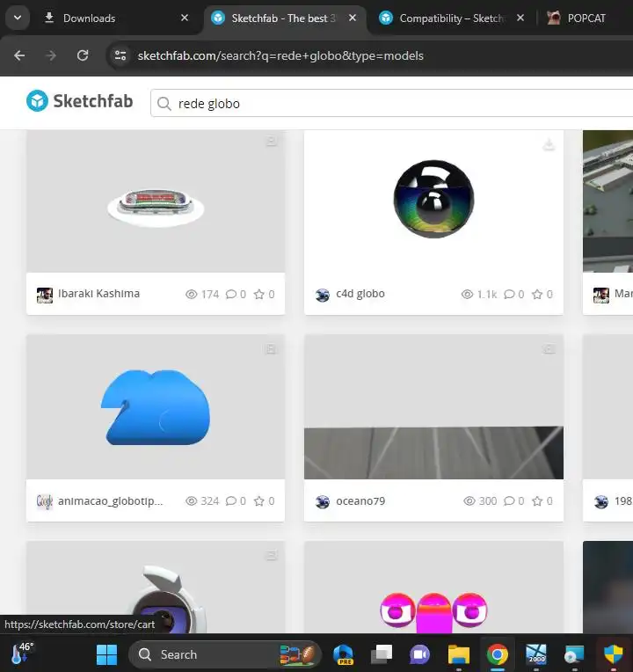Open the Windows Security shield icon
This screenshot has height=672, width=633.
pos(613,655)
